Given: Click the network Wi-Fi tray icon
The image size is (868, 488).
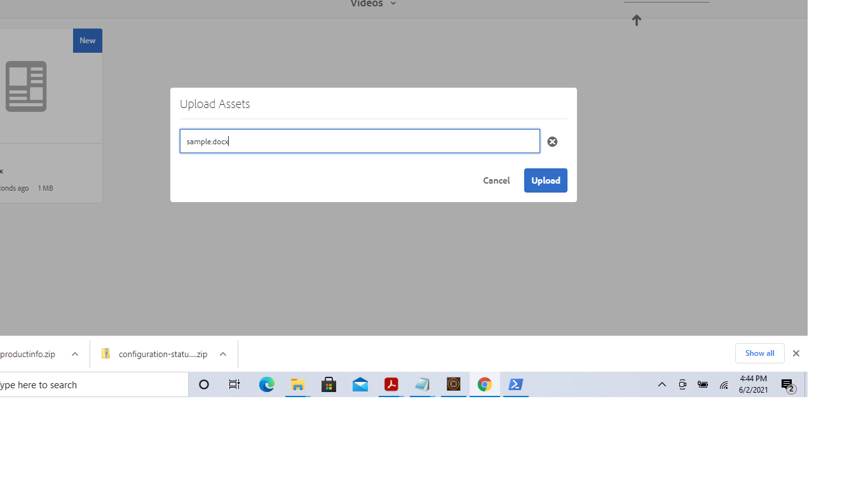Looking at the screenshot, I should pyautogui.click(x=723, y=384).
